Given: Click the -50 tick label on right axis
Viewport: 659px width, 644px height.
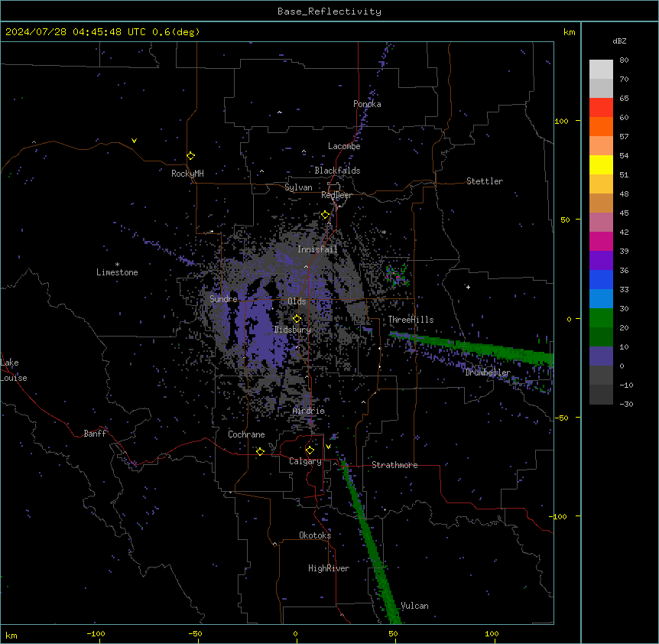Looking at the screenshot, I should pos(561,418).
